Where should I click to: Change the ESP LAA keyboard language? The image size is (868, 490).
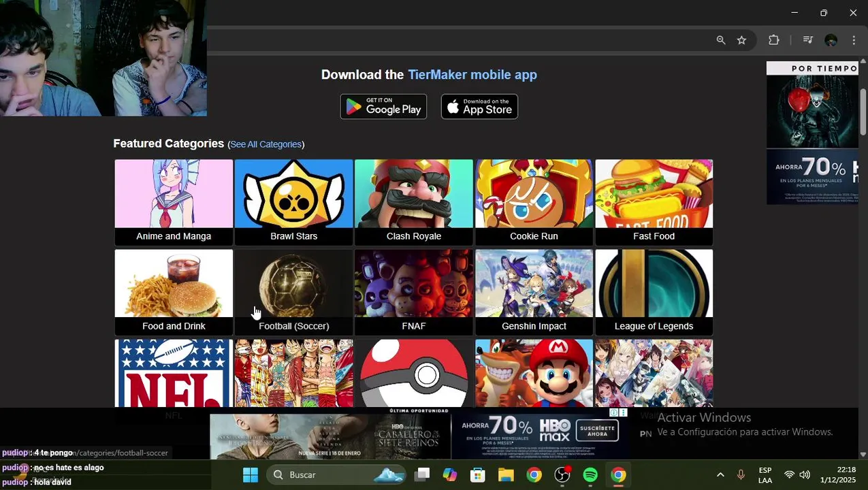tap(765, 475)
